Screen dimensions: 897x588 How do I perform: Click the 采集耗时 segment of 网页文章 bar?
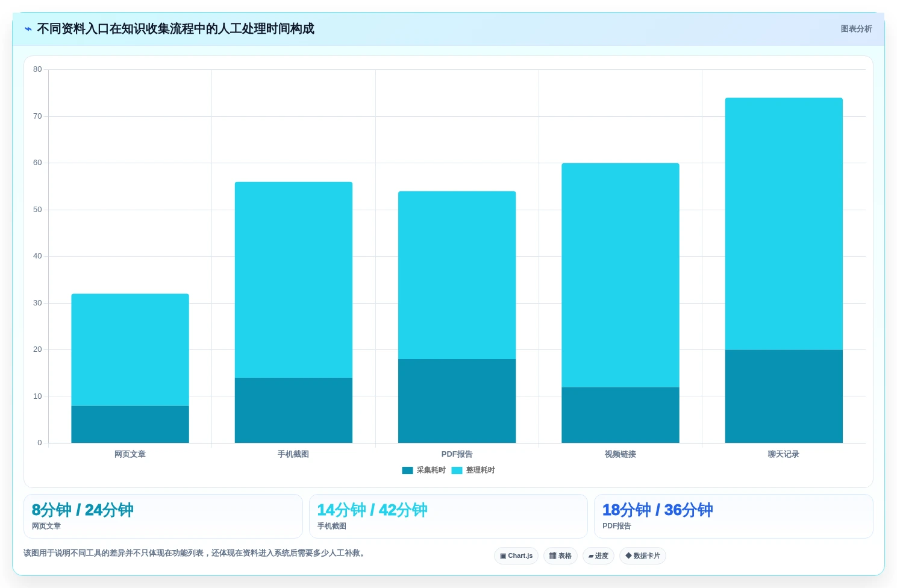click(130, 424)
